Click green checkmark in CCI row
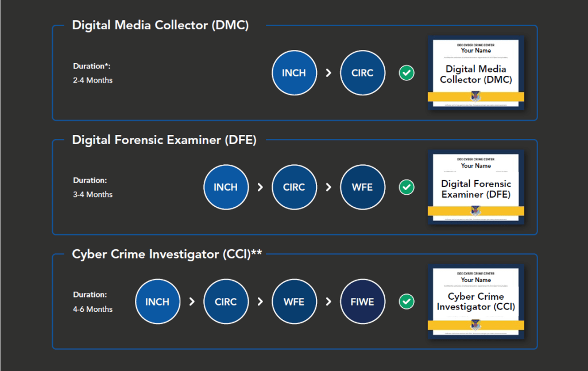This screenshot has height=371, width=588. coord(407,302)
